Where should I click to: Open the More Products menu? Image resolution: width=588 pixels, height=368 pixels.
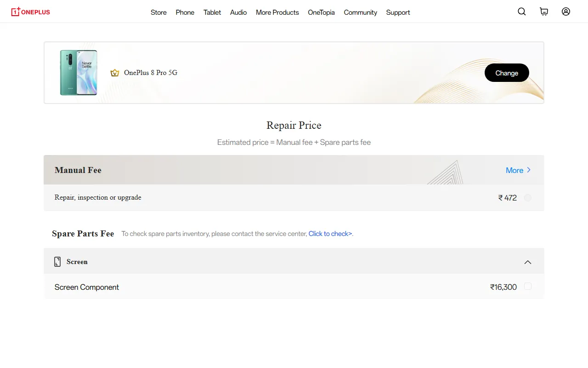(x=277, y=12)
